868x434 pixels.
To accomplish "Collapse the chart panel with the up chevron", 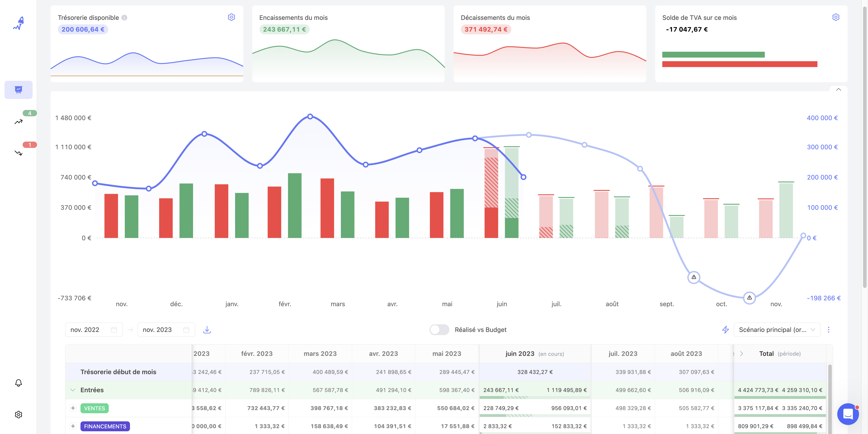I will 838,90.
